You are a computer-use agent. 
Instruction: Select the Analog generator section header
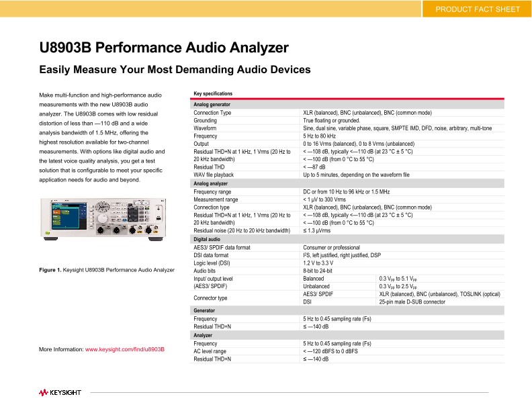pyautogui.click(x=347, y=105)
